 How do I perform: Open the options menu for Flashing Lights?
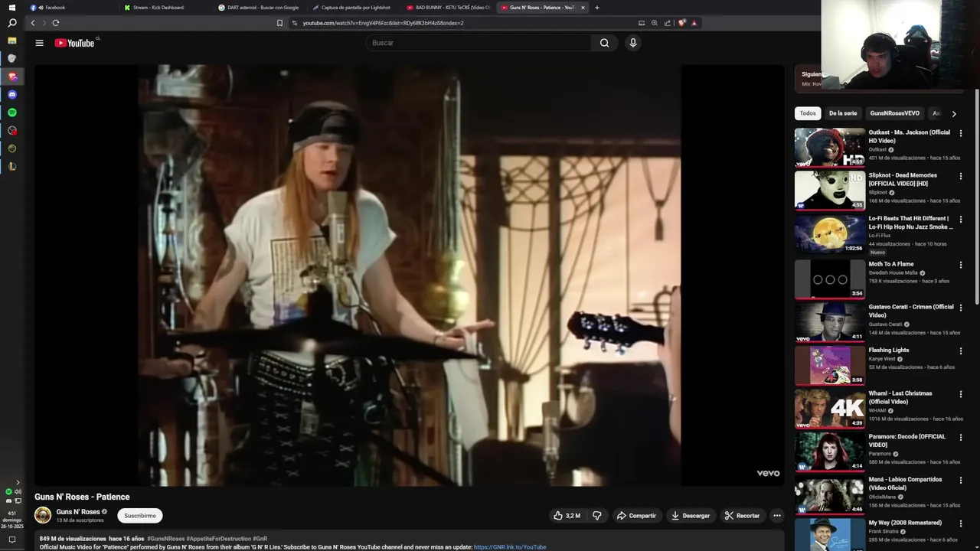961,350
